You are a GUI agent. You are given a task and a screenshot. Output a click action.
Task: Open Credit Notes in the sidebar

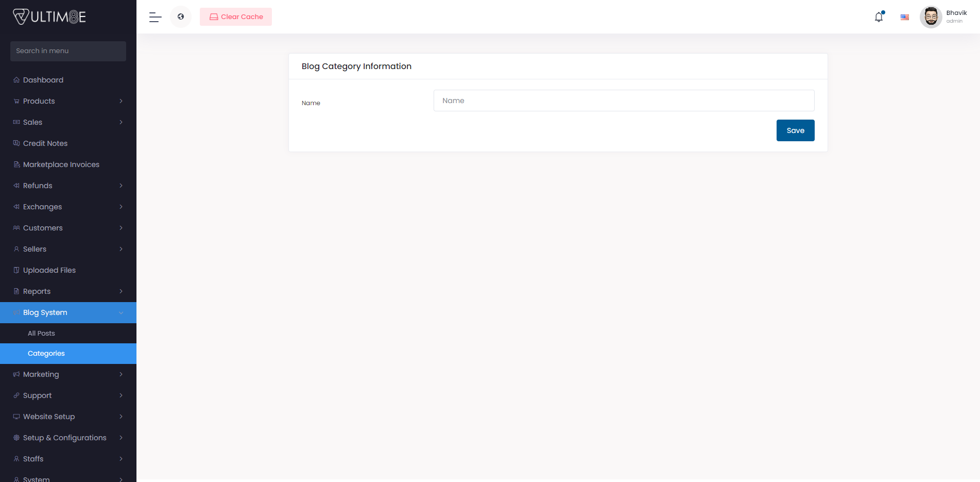pos(45,143)
